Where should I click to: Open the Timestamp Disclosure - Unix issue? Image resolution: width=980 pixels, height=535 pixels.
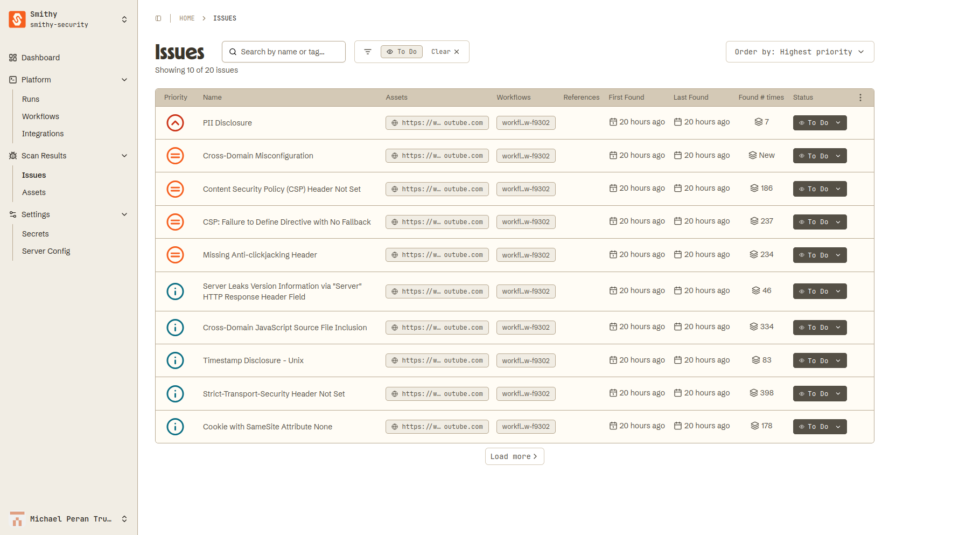tap(253, 360)
